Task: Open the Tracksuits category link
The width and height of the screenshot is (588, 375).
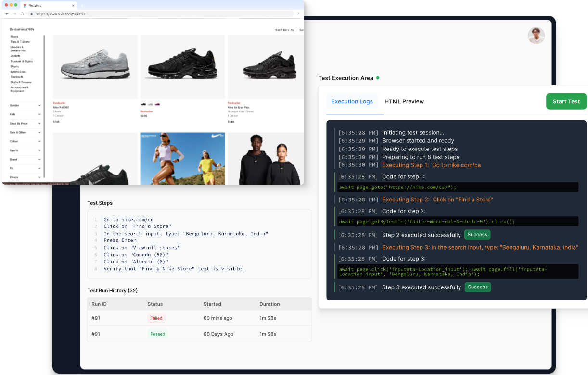Action: coord(17,77)
